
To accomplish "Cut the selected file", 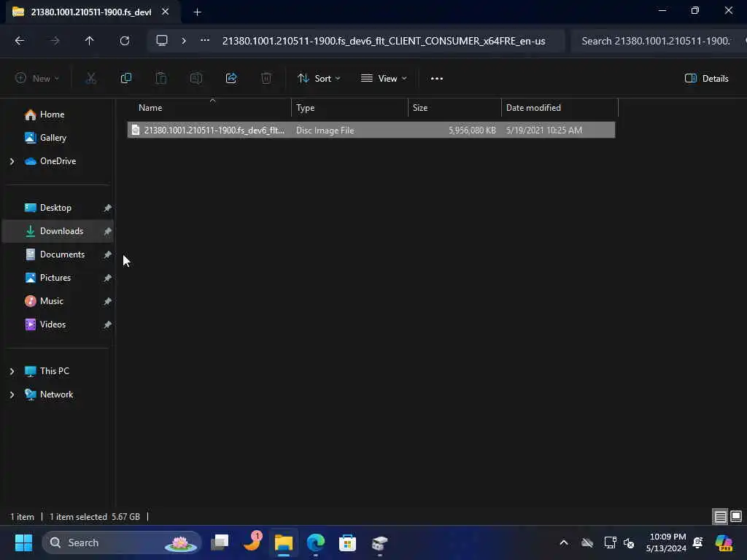I will pos(90,79).
